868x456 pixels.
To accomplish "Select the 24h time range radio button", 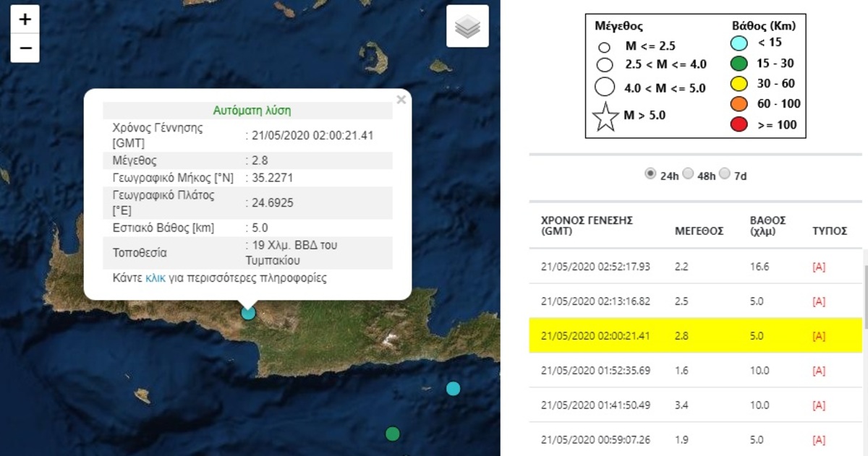I will (x=650, y=174).
